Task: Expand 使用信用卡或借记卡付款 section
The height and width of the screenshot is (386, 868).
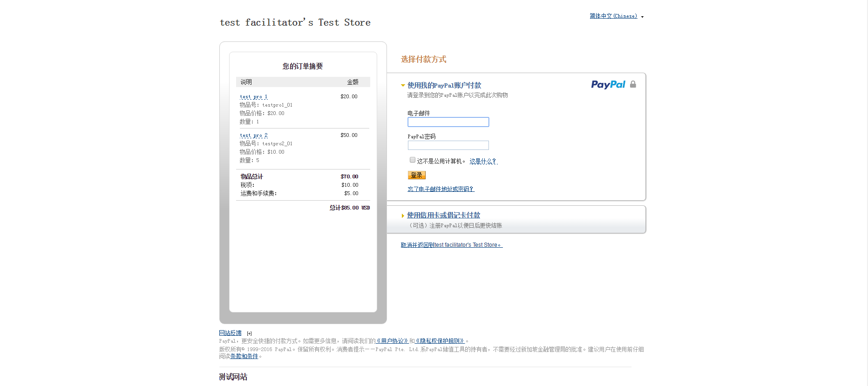Action: point(443,215)
